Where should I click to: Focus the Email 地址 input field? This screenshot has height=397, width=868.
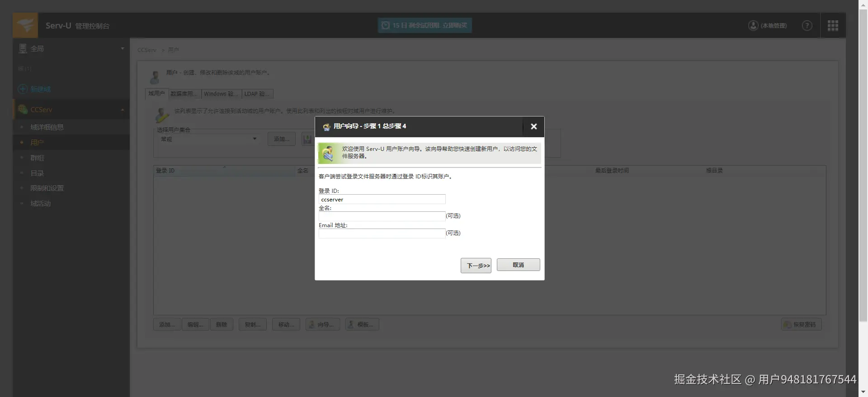(x=382, y=234)
